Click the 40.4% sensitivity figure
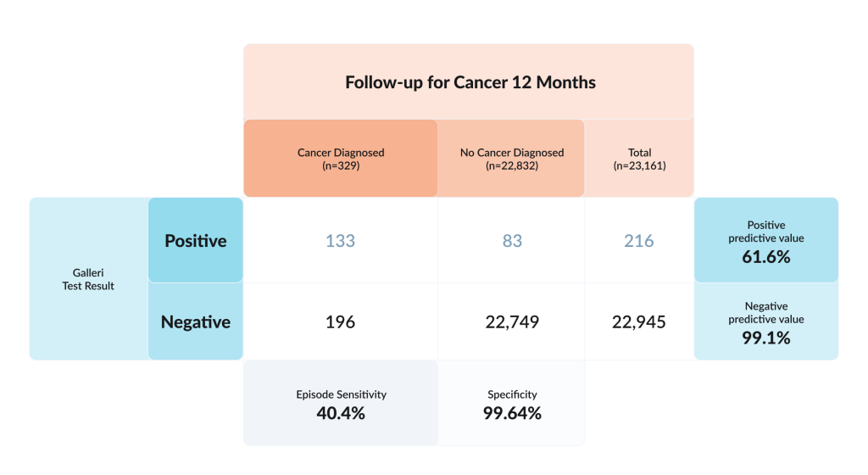Viewport: 868px width, 475px height. click(x=341, y=414)
